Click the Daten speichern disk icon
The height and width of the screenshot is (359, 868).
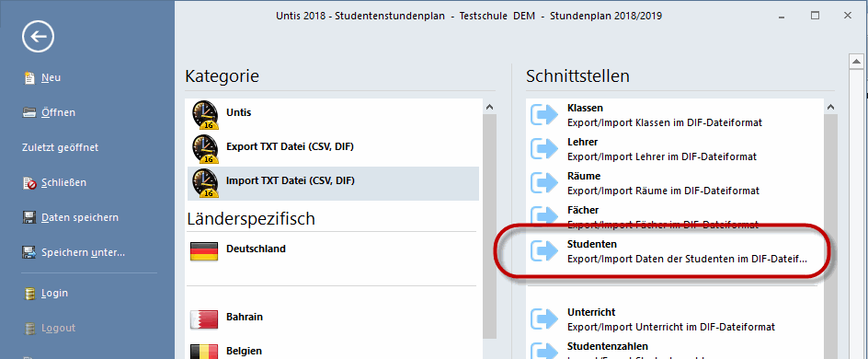tap(29, 218)
